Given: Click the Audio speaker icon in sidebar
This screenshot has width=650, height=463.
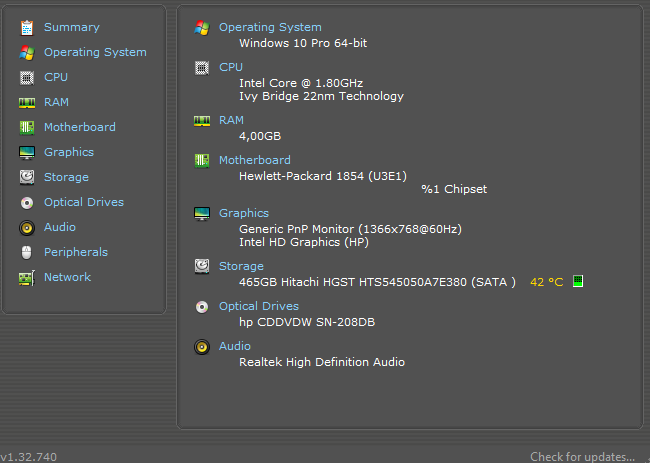Looking at the screenshot, I should pos(27,228).
